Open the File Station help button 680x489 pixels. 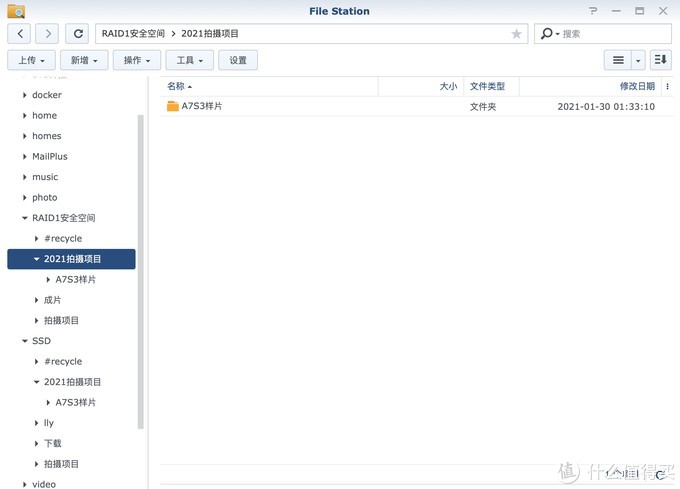[x=593, y=11]
